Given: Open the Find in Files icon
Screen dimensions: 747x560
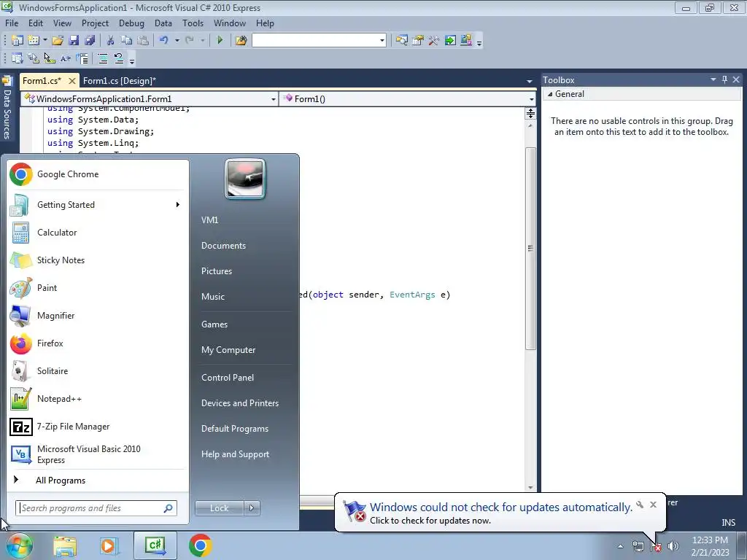Looking at the screenshot, I should 241,41.
